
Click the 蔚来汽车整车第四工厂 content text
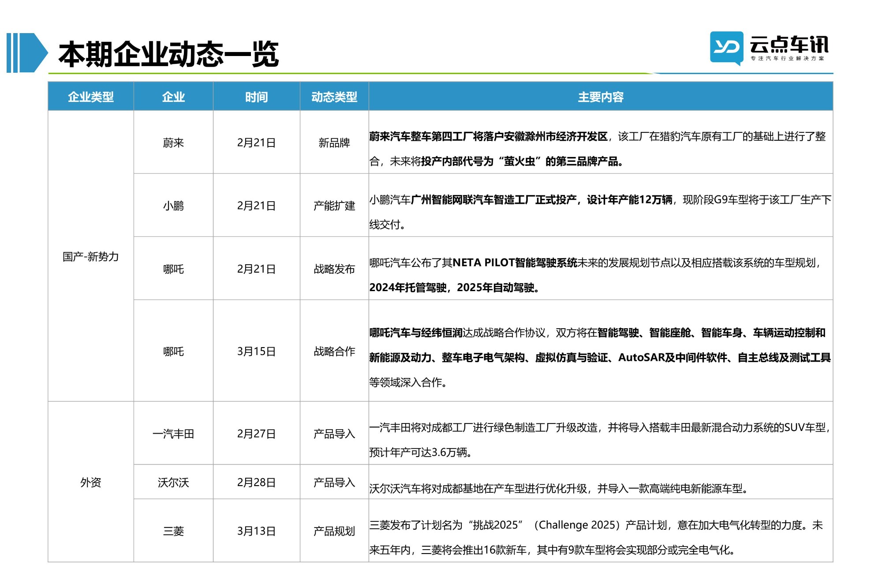(x=598, y=136)
